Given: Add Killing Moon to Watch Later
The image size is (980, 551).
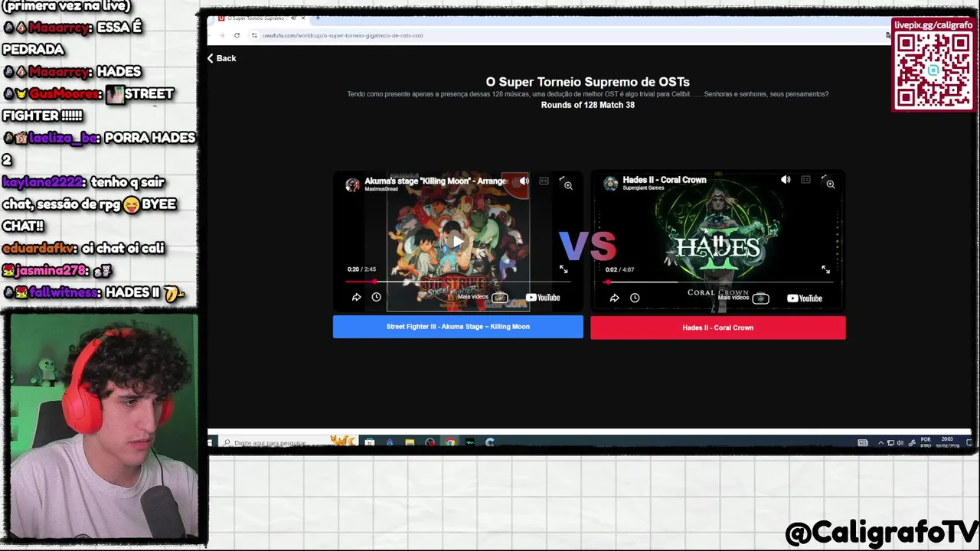Looking at the screenshot, I should (376, 297).
